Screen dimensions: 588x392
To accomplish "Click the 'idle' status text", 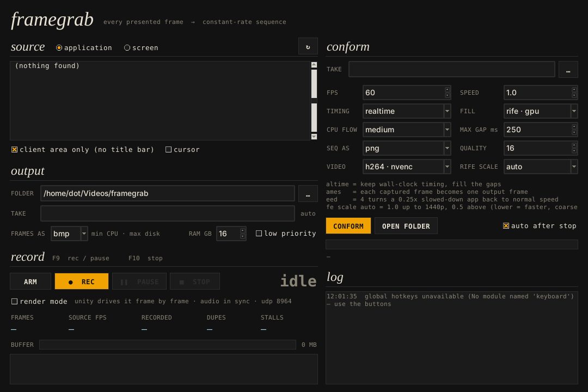I will (x=298, y=281).
